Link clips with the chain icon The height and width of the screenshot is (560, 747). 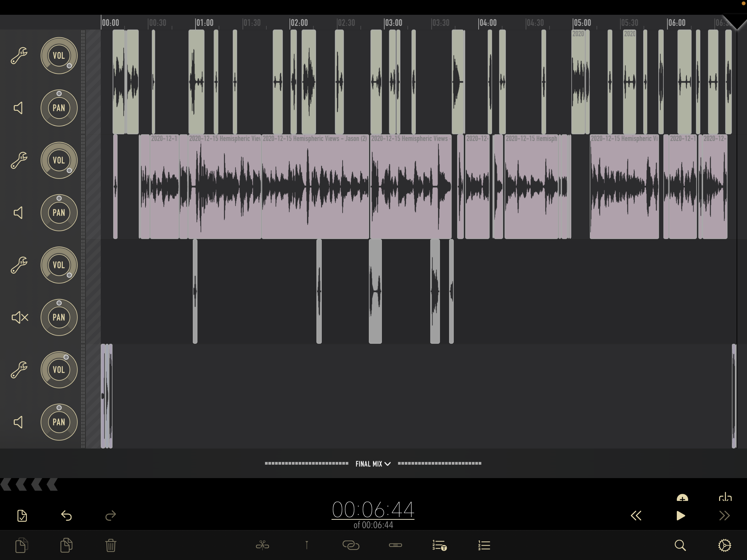351,545
